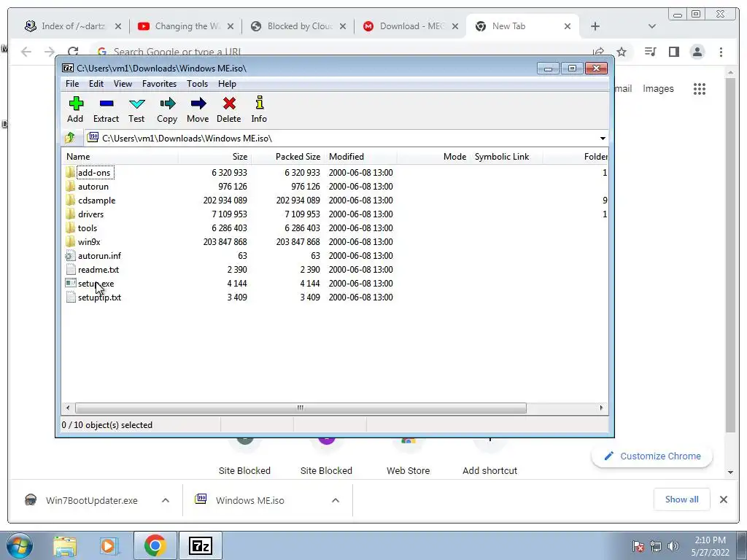Screen dimensions: 747x560
Task: Click the setup.exe file icon
Action: coord(71,284)
